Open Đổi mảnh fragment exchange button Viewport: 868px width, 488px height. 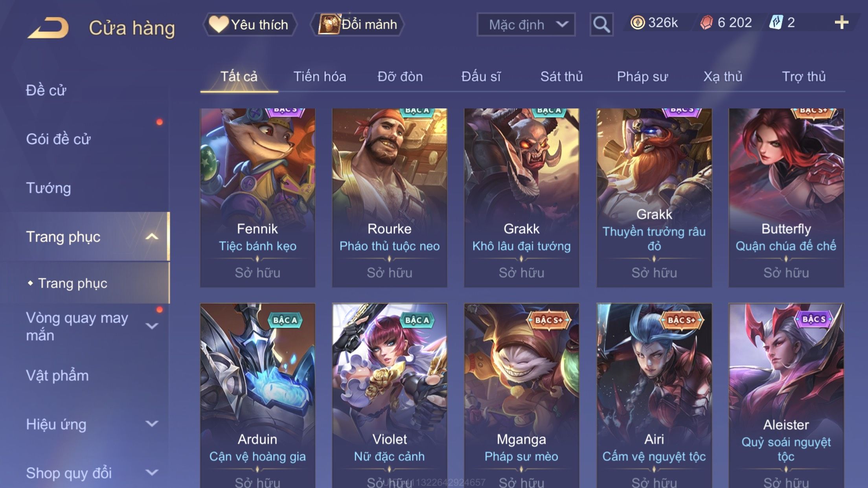(357, 24)
